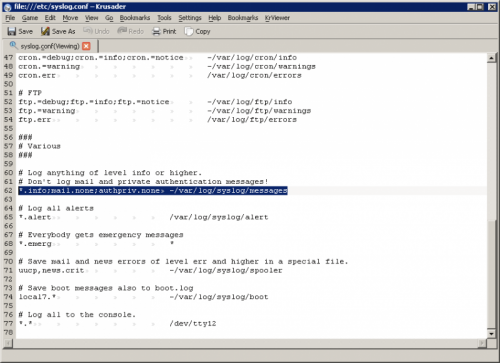Open the View menu
Image resolution: width=500 pixels, height=363 pixels.
coord(92,18)
